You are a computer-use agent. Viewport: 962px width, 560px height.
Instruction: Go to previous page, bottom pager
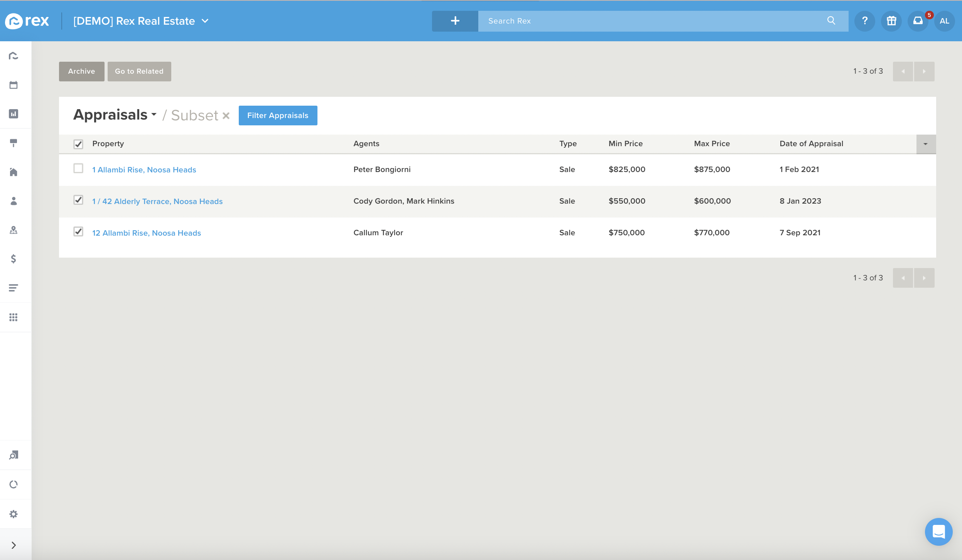click(903, 278)
